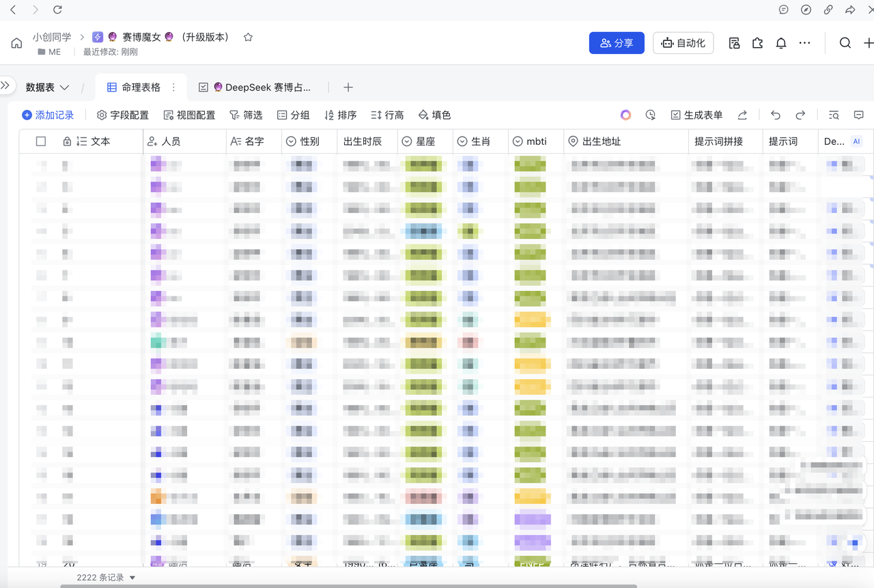
Task: Click 添加记录 to add a record
Action: [x=48, y=115]
